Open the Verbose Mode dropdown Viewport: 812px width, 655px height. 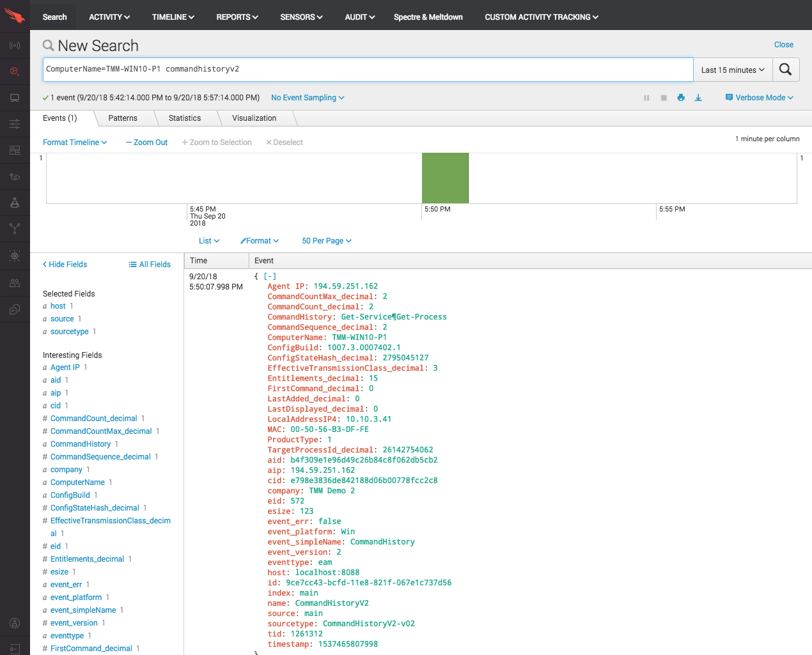click(760, 98)
